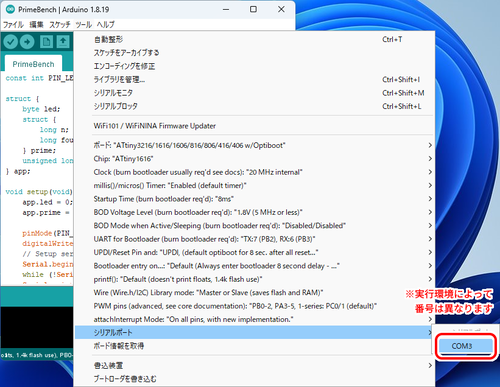
Task: Expand Bootloader entry on submenu
Action: pyautogui.click(x=254, y=266)
